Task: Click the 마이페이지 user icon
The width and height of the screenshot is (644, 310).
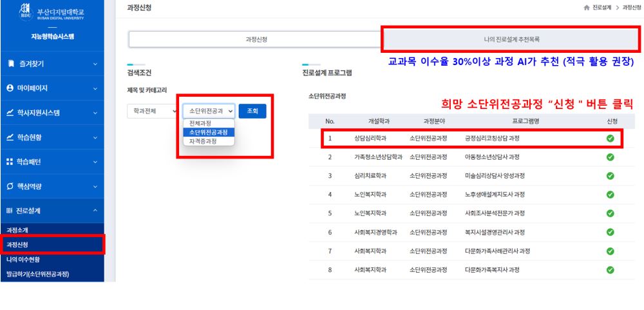Action: point(11,88)
